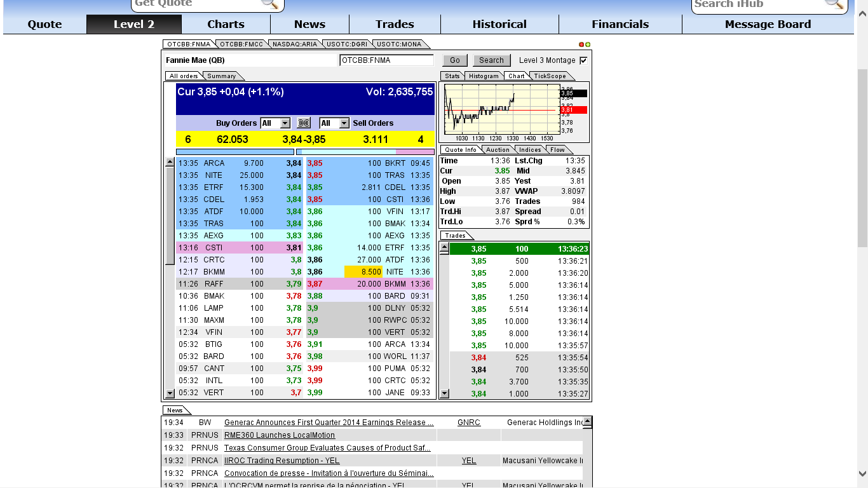Open the Trades tab in the top navigation

coord(395,24)
